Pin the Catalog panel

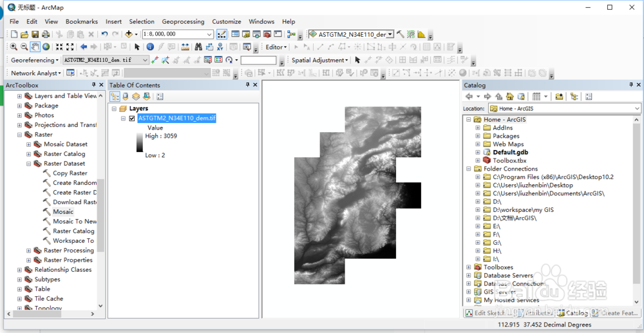coord(631,84)
